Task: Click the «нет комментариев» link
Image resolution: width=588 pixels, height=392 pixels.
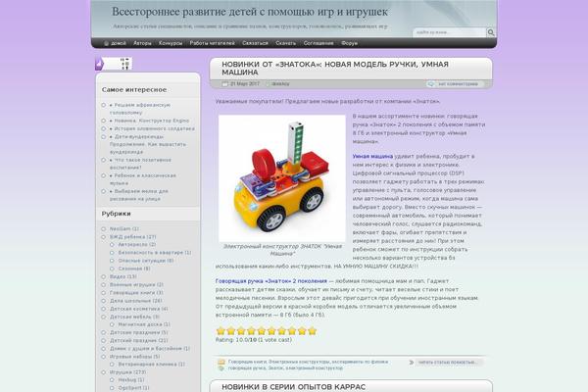Action: pyautogui.click(x=459, y=84)
